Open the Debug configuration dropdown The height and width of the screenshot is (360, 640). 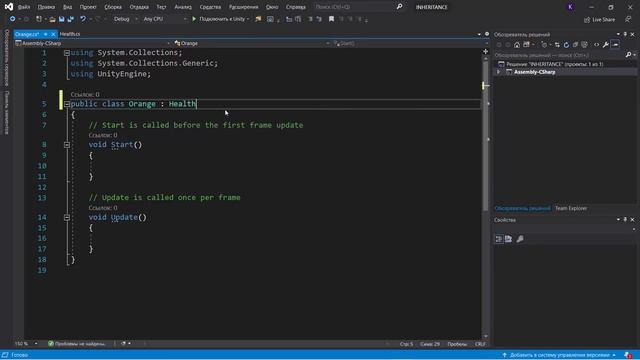125,19
